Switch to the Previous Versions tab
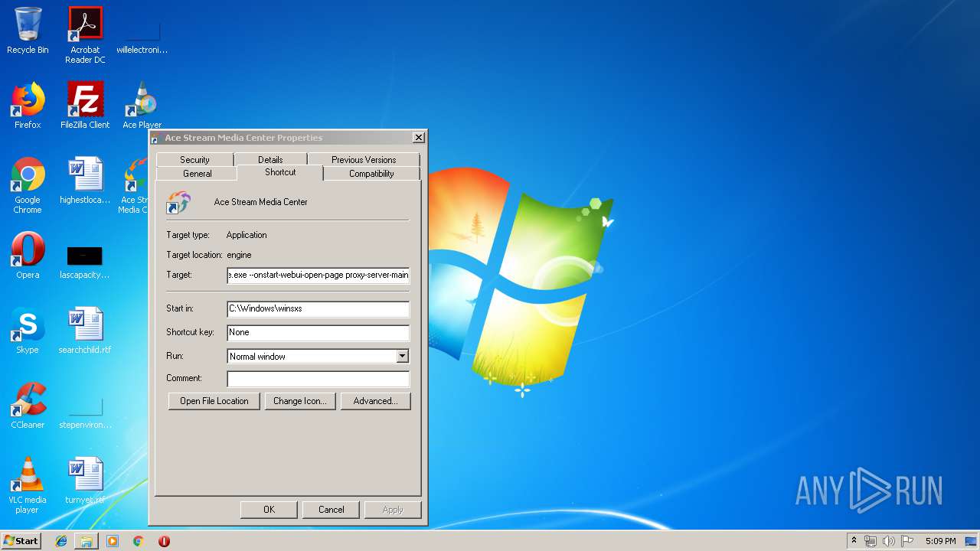This screenshot has width=980, height=551. pos(364,159)
